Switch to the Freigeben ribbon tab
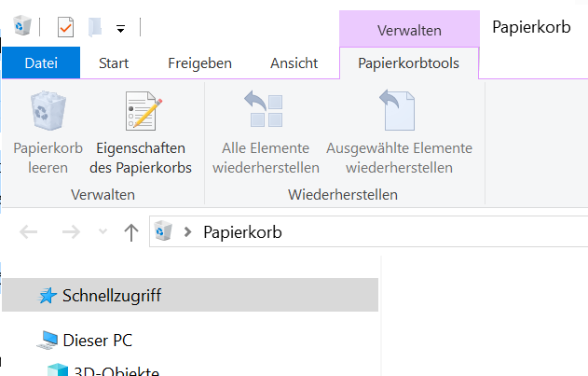588x376 pixels. point(199,63)
